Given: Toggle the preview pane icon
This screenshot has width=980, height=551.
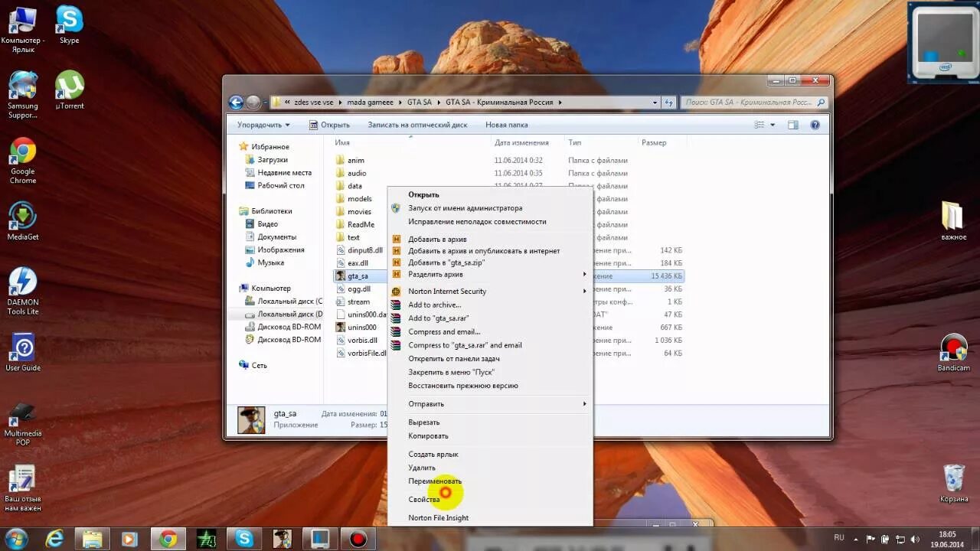Looking at the screenshot, I should [793, 125].
